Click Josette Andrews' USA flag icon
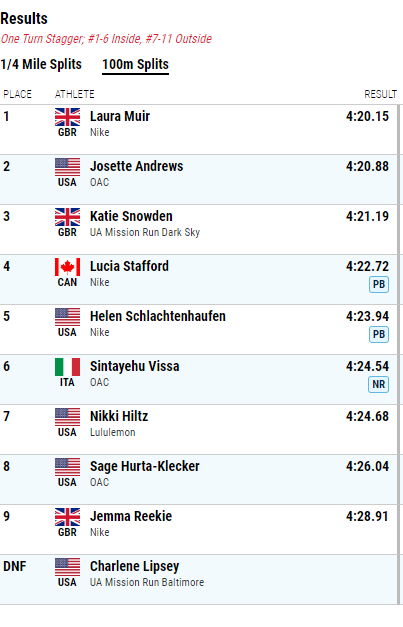This screenshot has width=403, height=627. pyautogui.click(x=67, y=167)
